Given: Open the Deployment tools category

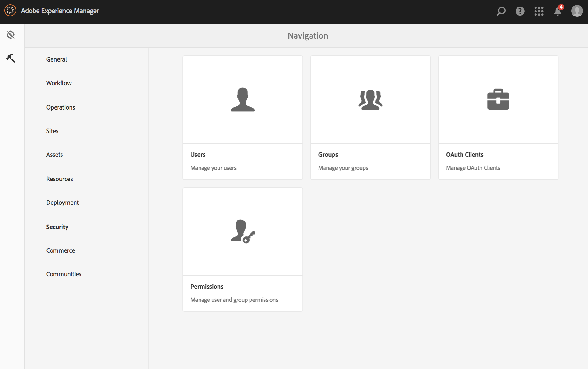Looking at the screenshot, I should click(x=62, y=203).
